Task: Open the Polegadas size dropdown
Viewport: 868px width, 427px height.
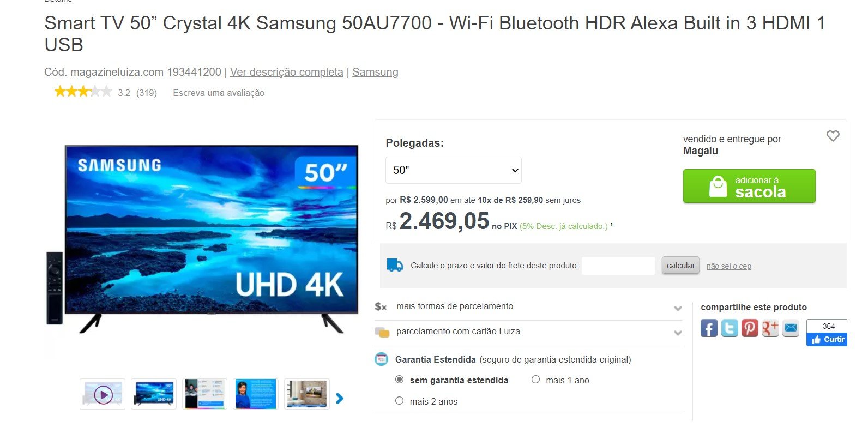Action: tap(454, 170)
